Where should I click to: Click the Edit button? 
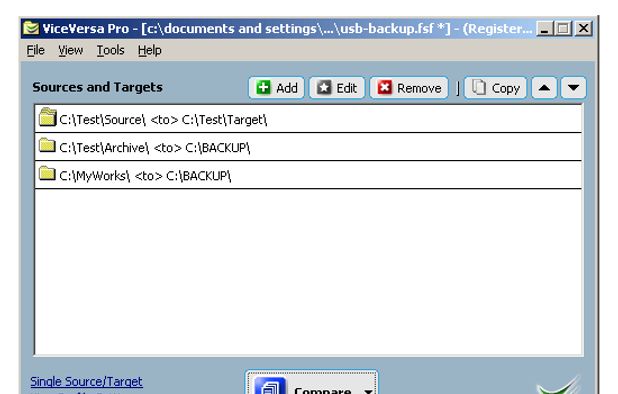point(337,87)
